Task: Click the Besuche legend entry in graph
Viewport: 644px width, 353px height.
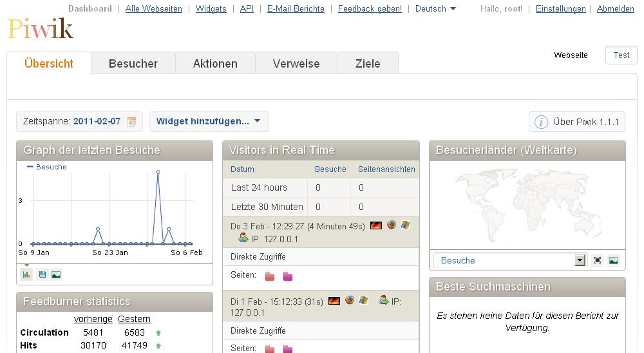Action: pyautogui.click(x=46, y=167)
